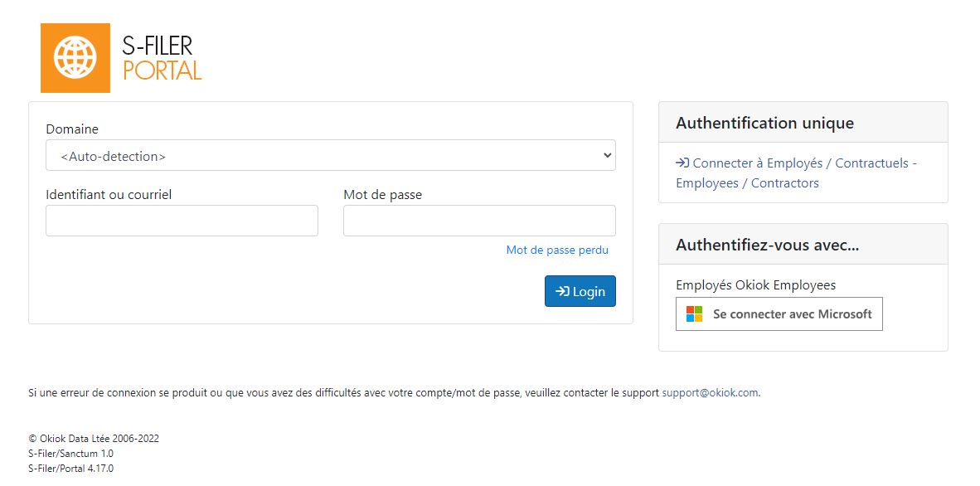Click the Authentifiez-vous avec... panel header
This screenshot has width=980, height=486.
803,245
